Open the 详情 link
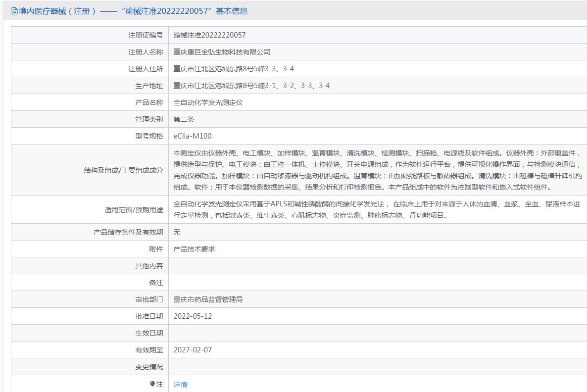 coord(181,385)
